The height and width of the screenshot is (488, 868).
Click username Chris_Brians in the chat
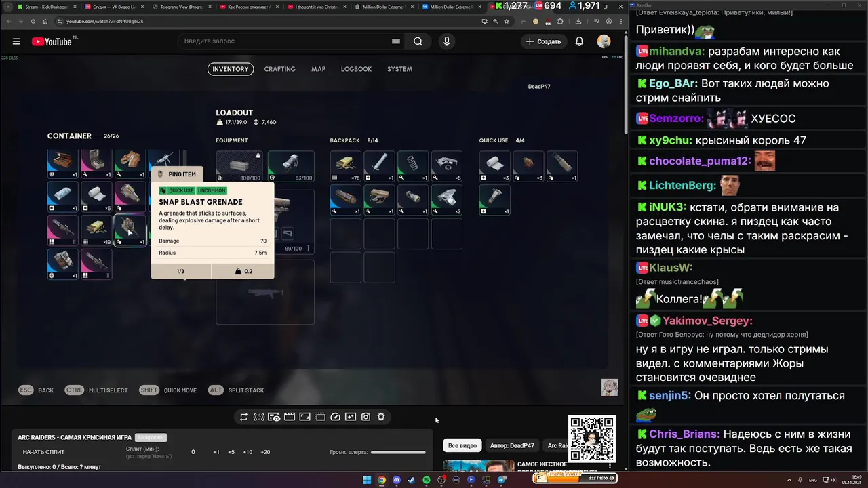point(684,434)
